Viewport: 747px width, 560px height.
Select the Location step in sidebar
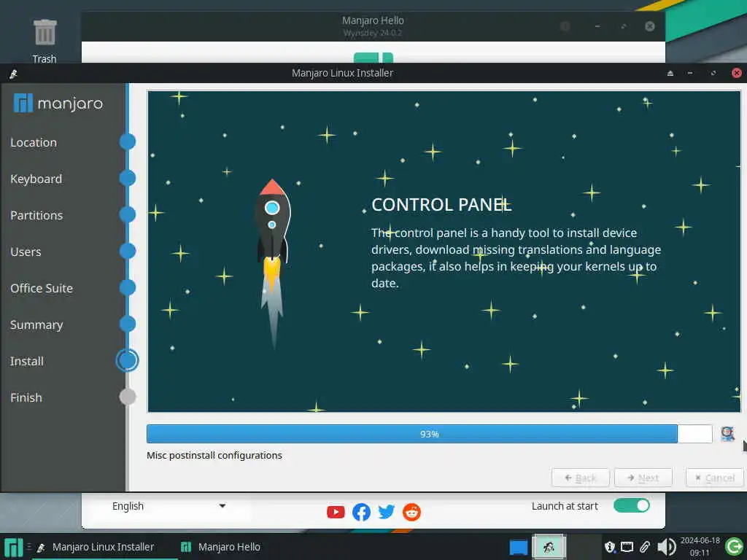pyautogui.click(x=34, y=142)
